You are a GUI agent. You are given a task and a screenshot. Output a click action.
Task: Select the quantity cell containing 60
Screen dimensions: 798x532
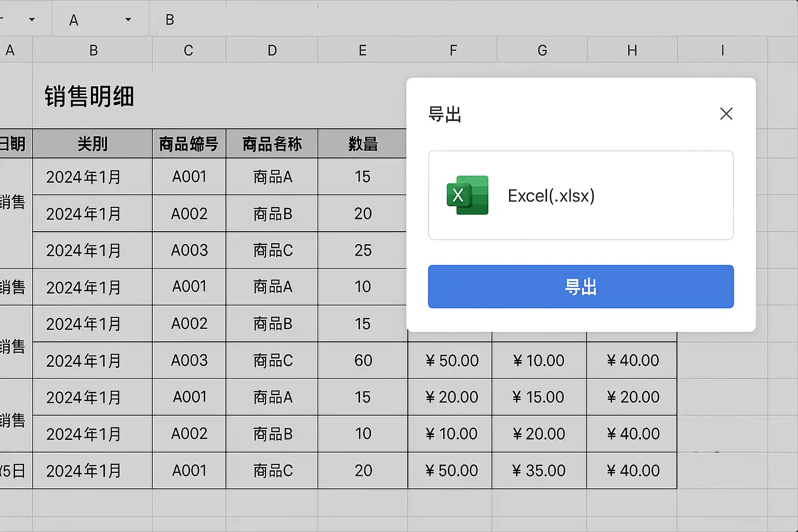click(363, 361)
